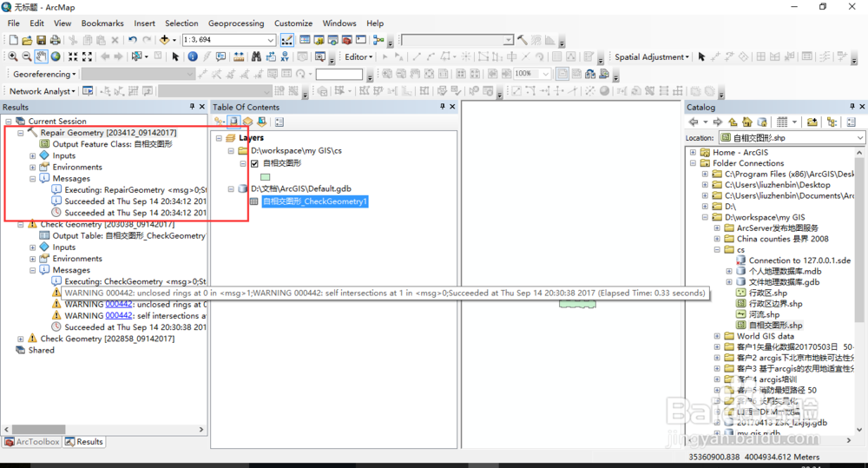Expand the Inputs under Repair Geometry
Screen dimensions: 868x468
click(33, 155)
